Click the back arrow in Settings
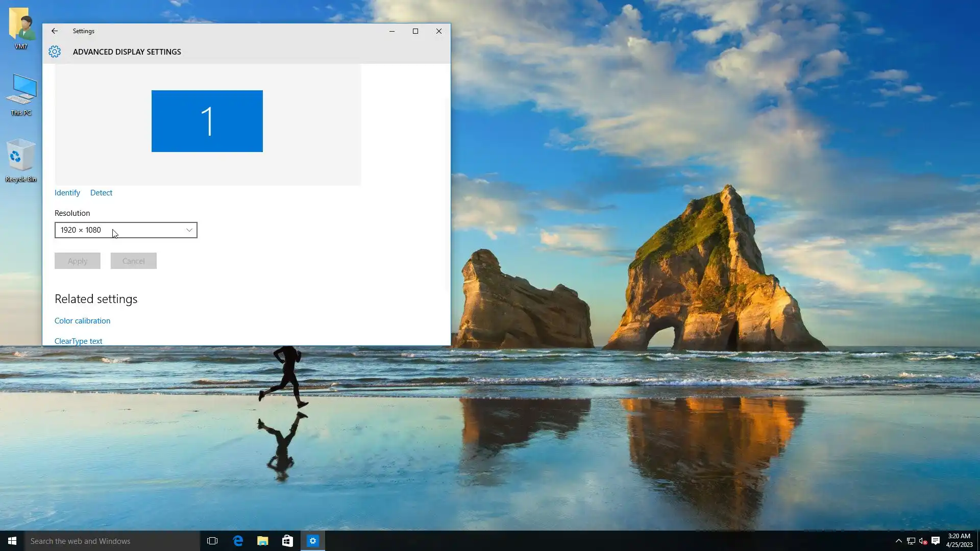The height and width of the screenshot is (551, 980). [x=55, y=31]
